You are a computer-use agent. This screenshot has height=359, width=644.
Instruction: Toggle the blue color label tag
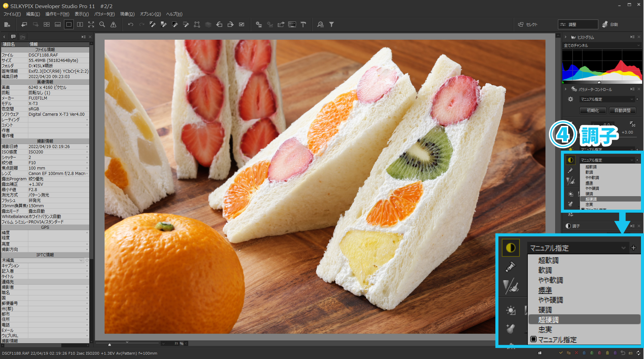(584, 353)
